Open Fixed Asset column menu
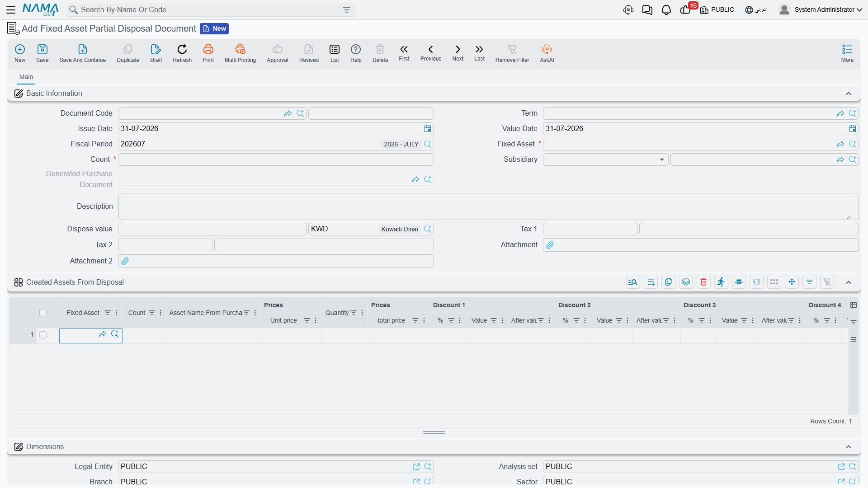The image size is (868, 488). [x=116, y=313]
